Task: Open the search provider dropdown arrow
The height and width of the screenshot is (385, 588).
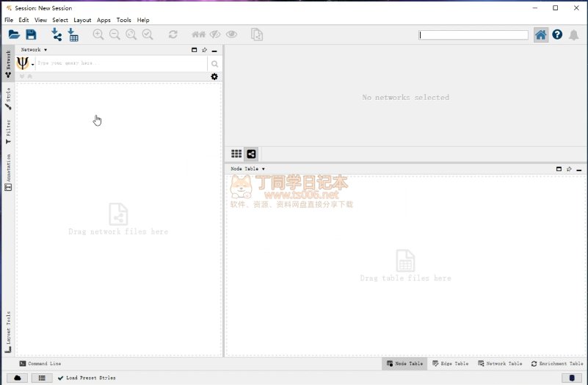Action: [x=32, y=65]
